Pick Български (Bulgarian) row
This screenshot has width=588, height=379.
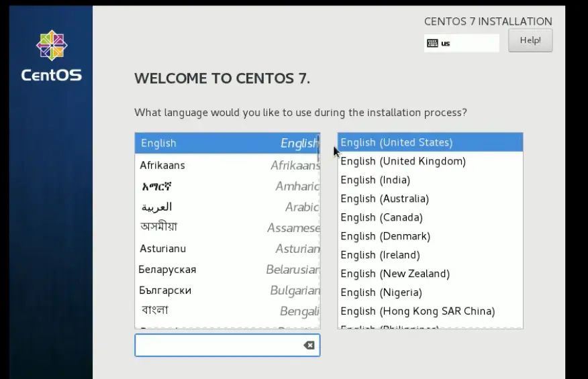click(228, 290)
